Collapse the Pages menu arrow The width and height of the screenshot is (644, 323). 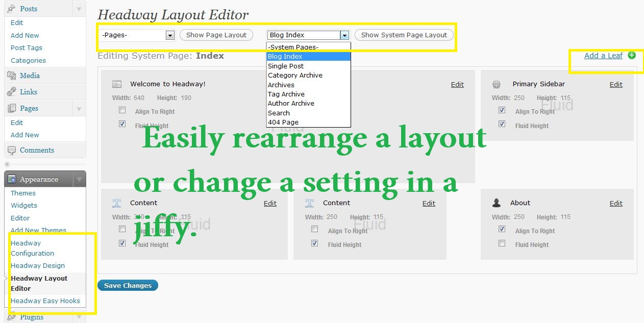(79, 108)
